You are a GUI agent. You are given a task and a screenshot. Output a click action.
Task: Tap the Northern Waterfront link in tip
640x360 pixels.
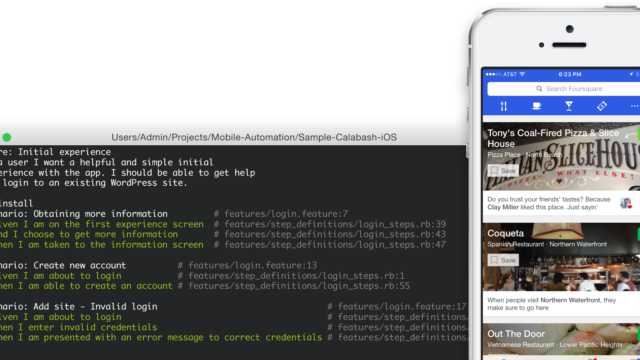coord(570,300)
